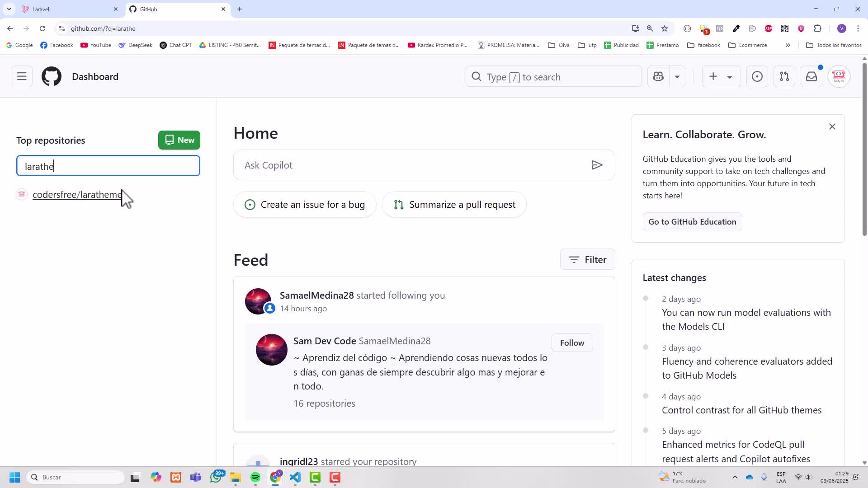Open Todos los favoritos folder
This screenshot has height=488, width=868.
click(834, 45)
